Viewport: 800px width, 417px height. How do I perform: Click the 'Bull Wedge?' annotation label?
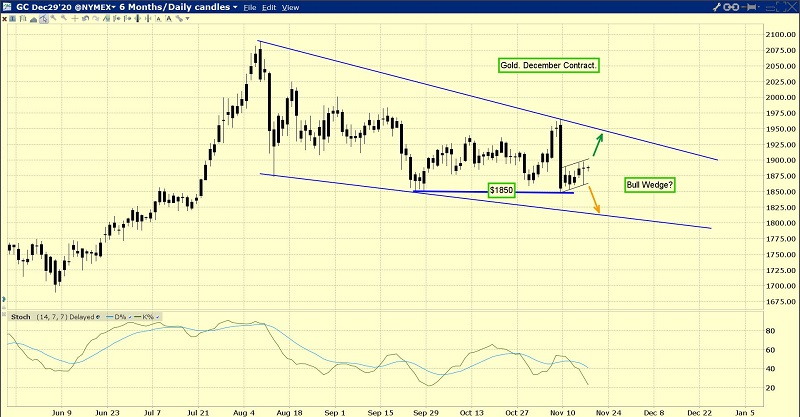[650, 185]
